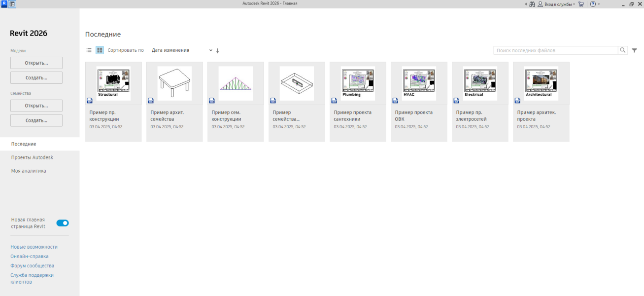Expand the help menu dropdown arrow
Screen dimensions: 644x296
pyautogui.click(x=599, y=4)
